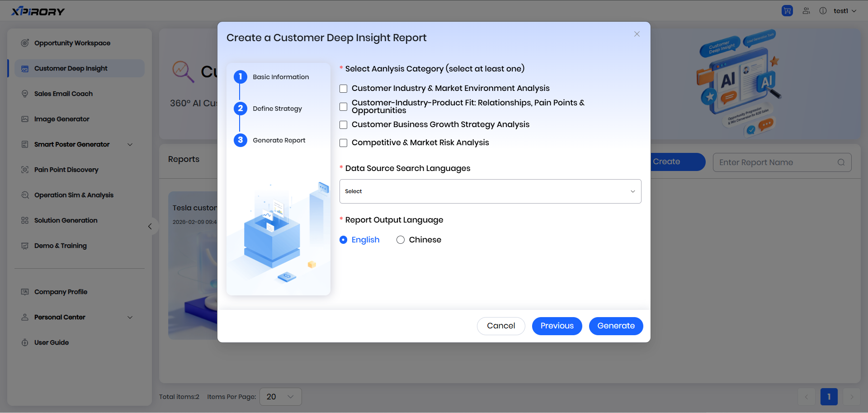Click the Image Generator sidebar icon
Image resolution: width=868 pixels, height=413 pixels.
25,119
